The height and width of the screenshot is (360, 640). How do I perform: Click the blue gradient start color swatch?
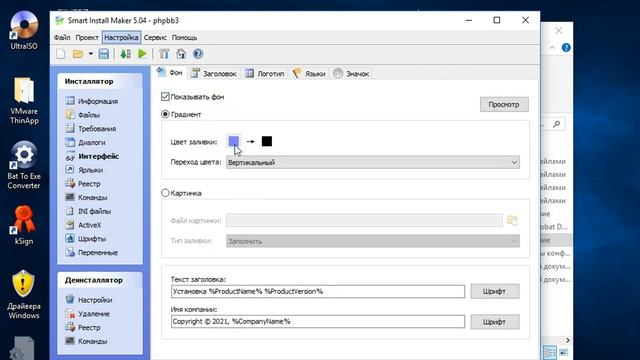[x=234, y=141]
